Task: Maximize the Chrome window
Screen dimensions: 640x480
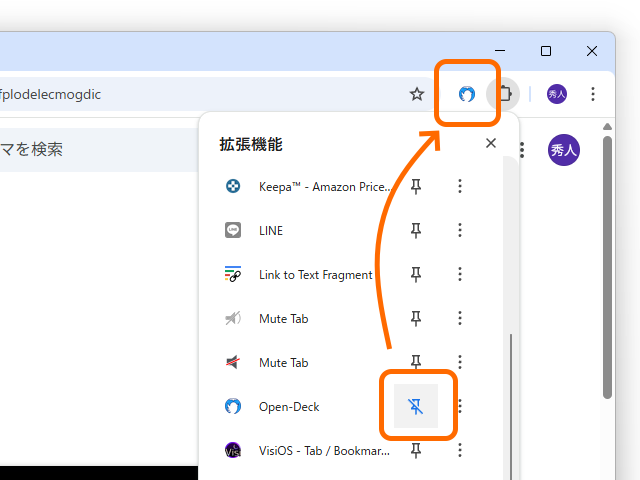Action: point(546,51)
